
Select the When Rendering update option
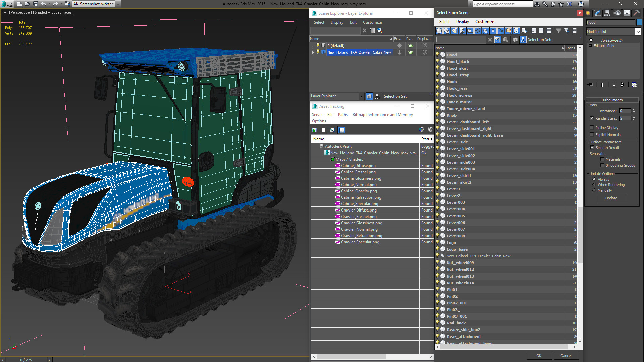point(594,185)
